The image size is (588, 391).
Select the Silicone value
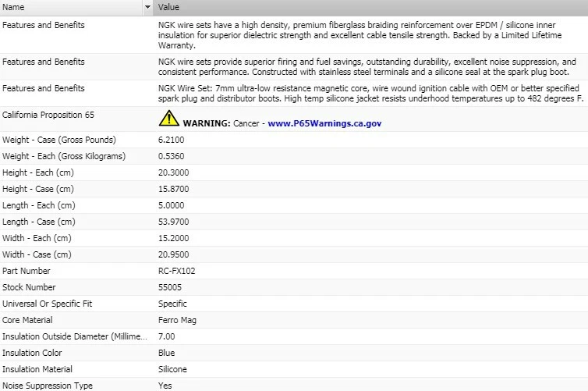(172, 369)
